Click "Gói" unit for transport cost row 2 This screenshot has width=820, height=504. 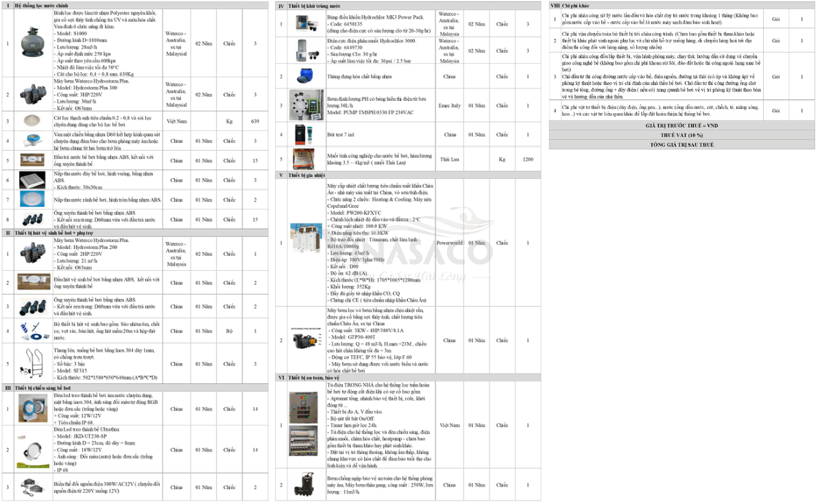[776, 40]
